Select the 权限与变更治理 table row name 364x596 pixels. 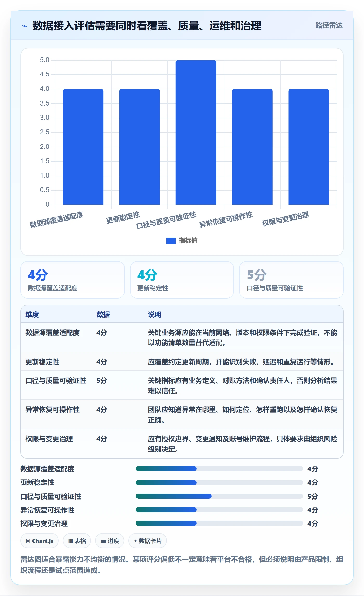pyautogui.click(x=49, y=439)
